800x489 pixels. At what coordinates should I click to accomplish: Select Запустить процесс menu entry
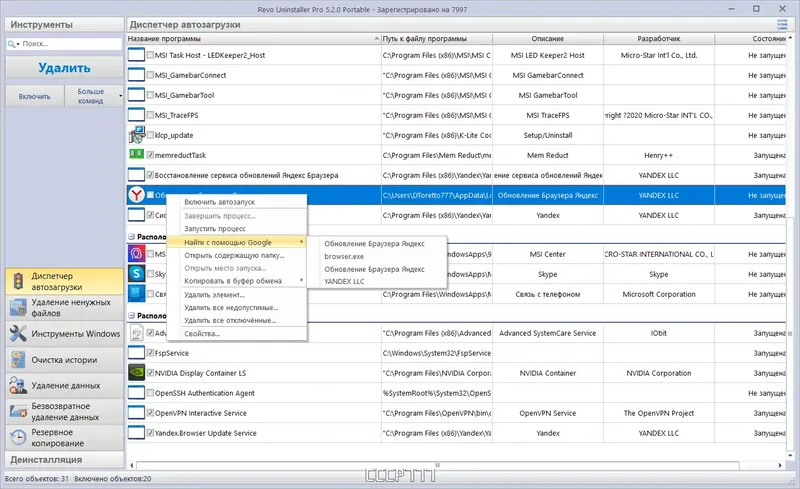[x=215, y=229]
